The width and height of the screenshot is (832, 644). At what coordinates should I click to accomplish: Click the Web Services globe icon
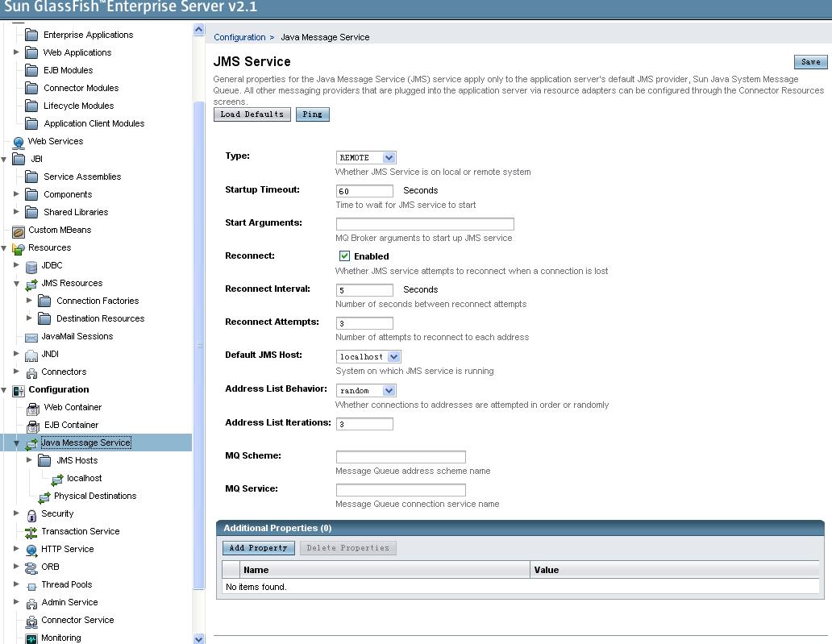point(19,142)
